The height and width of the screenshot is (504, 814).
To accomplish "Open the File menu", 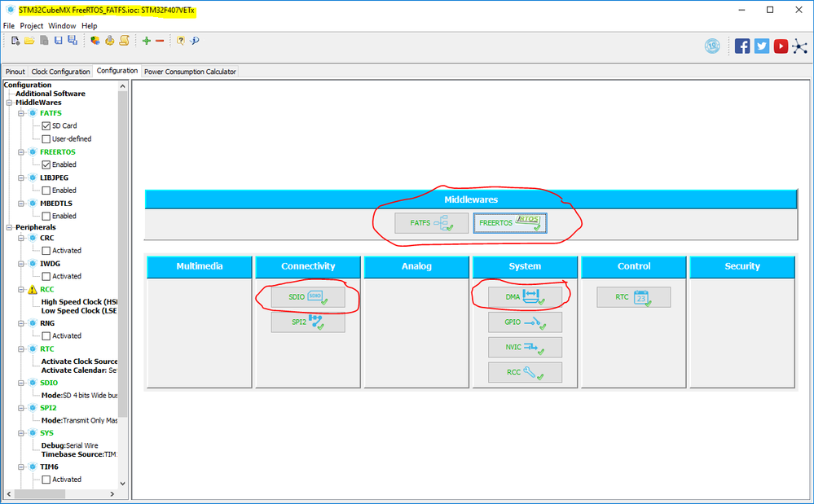I will point(9,26).
